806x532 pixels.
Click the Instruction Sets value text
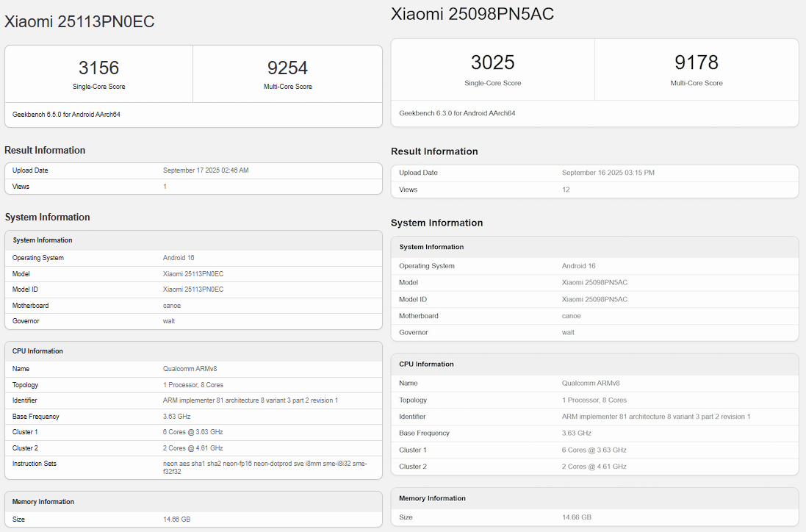point(265,467)
